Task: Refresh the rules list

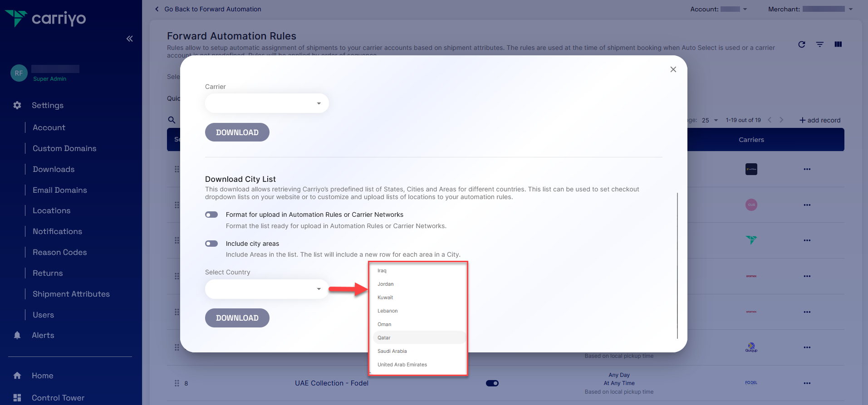Action: (x=802, y=44)
